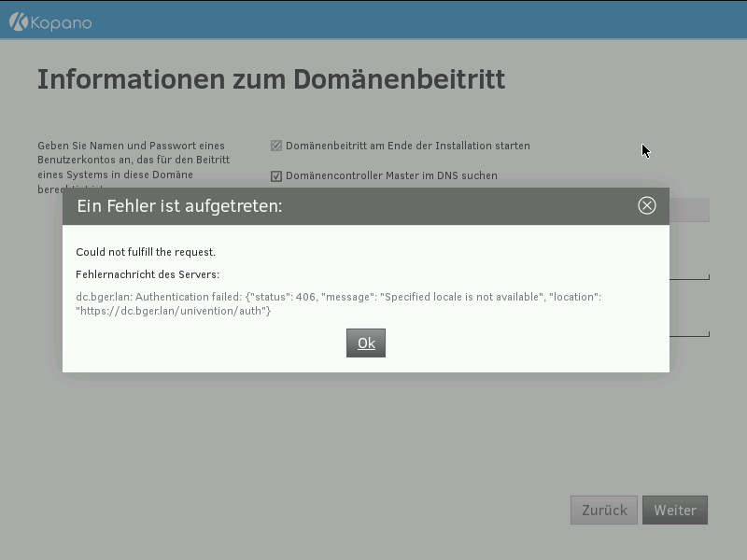Click the Kopano logo icon
This screenshot has width=747, height=560.
point(17,22)
